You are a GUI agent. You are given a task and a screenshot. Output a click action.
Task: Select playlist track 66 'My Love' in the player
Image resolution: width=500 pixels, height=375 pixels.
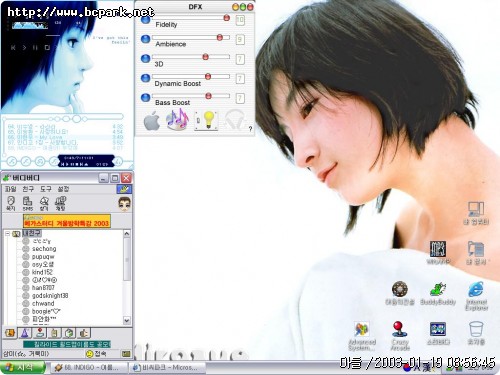pos(65,137)
